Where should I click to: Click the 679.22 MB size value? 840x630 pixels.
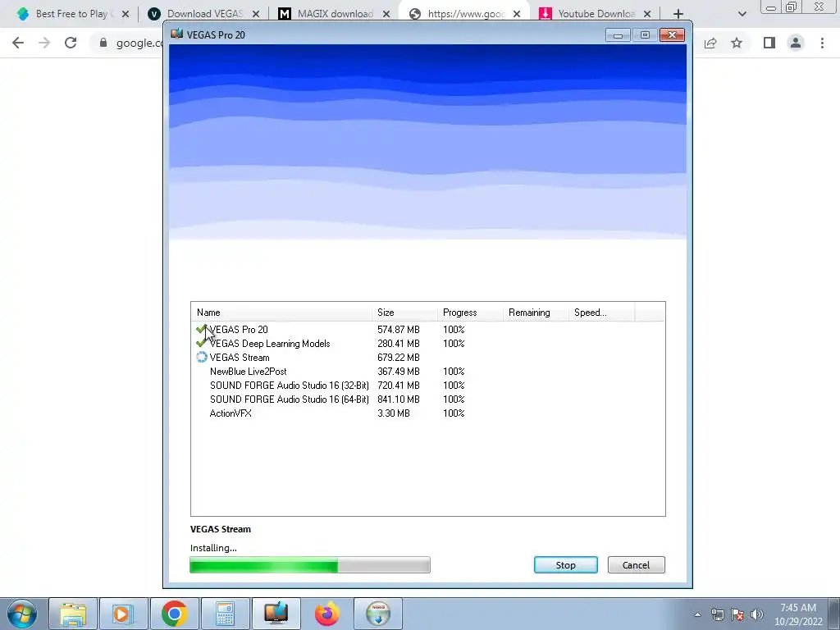point(398,358)
